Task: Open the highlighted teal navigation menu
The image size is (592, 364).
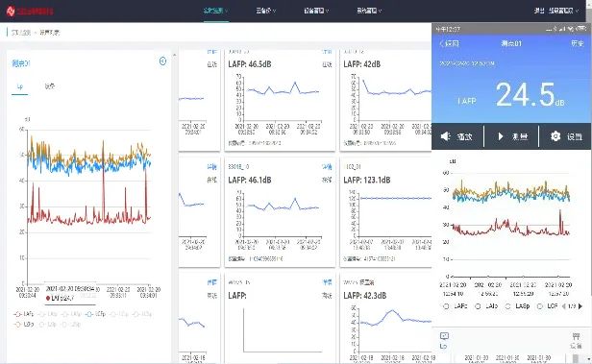Action: pos(216,11)
